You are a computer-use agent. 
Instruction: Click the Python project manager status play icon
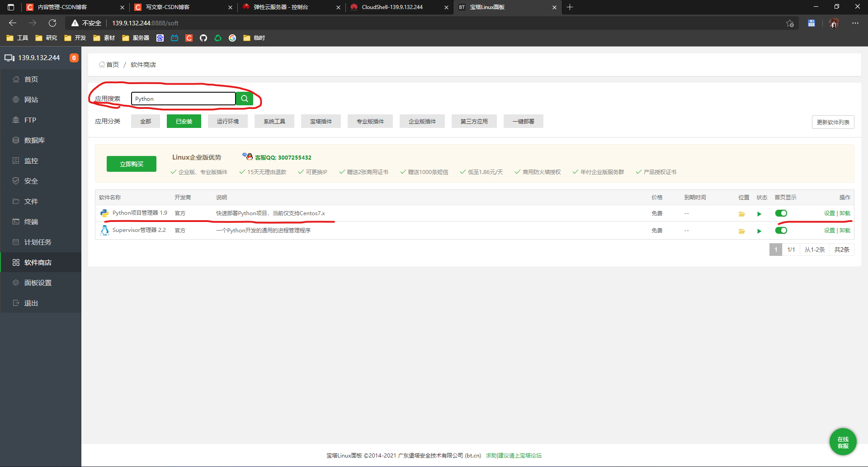tap(759, 214)
